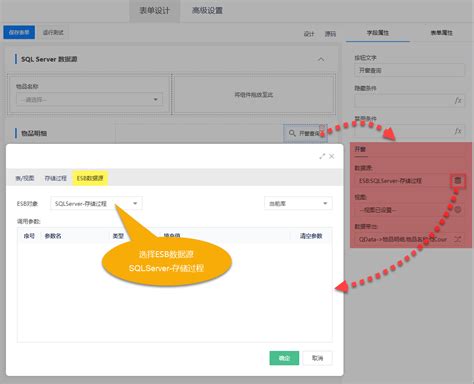Open the 表单属性 panel tab
Screen dimensions: 474x384
(x=442, y=33)
